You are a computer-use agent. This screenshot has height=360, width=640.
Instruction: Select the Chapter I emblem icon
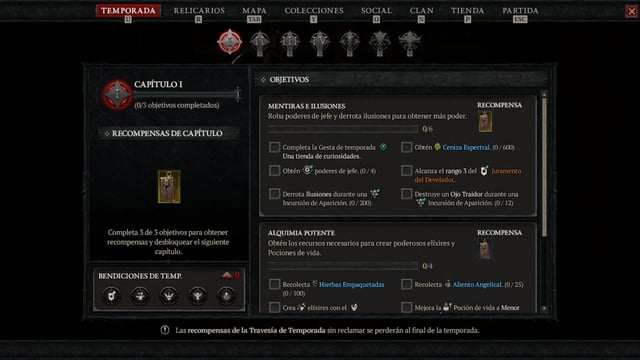pyautogui.click(x=230, y=42)
